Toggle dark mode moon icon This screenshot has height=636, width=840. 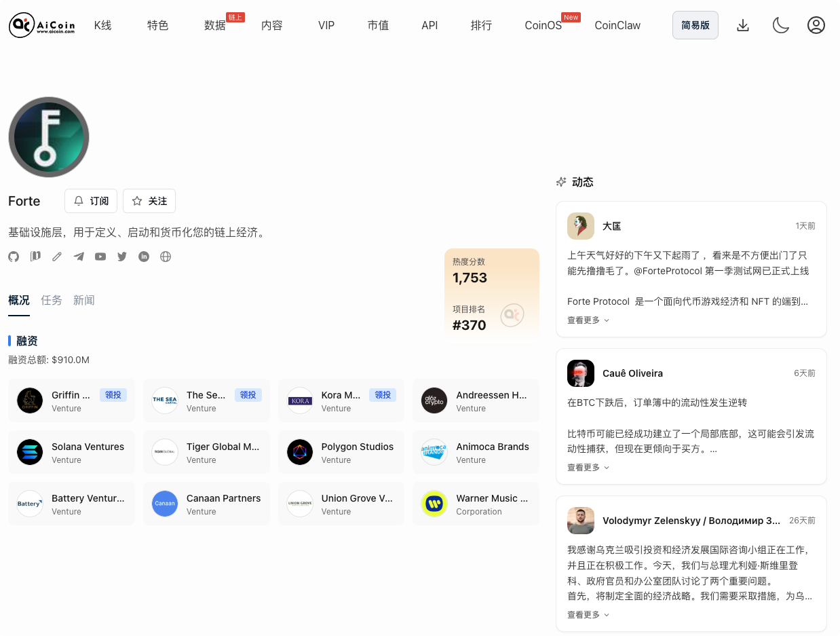pyautogui.click(x=781, y=25)
